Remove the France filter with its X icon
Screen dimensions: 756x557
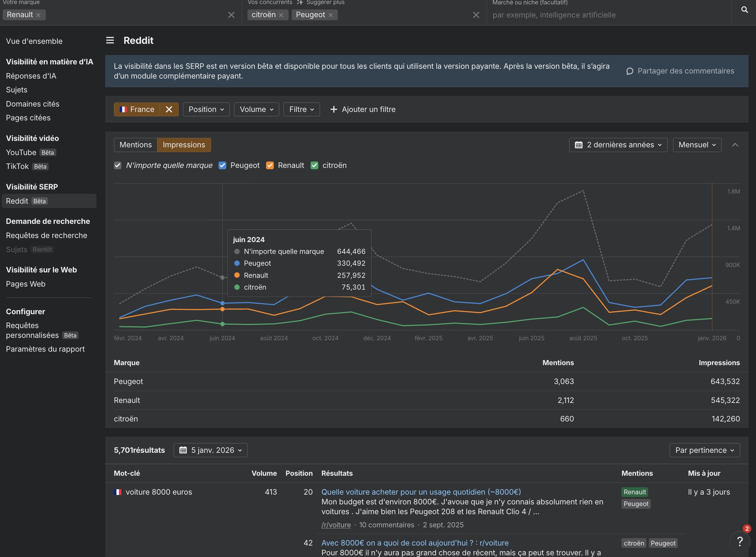click(169, 109)
